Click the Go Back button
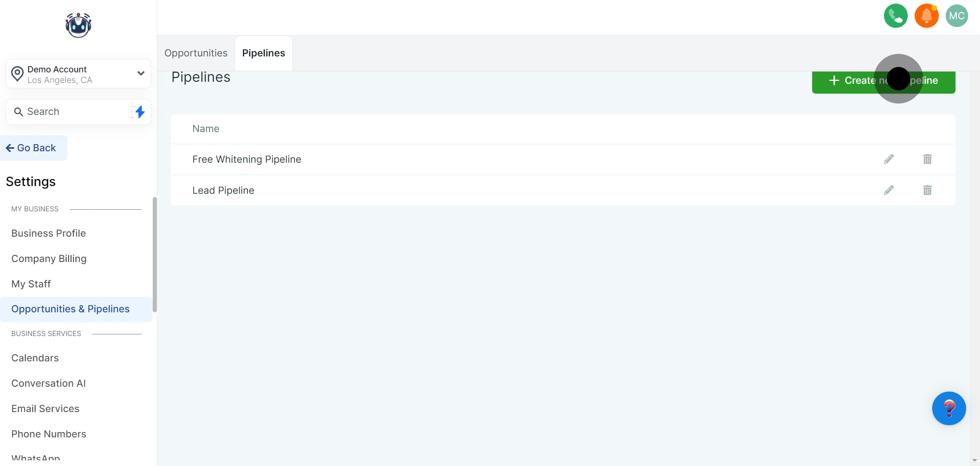 (x=31, y=148)
